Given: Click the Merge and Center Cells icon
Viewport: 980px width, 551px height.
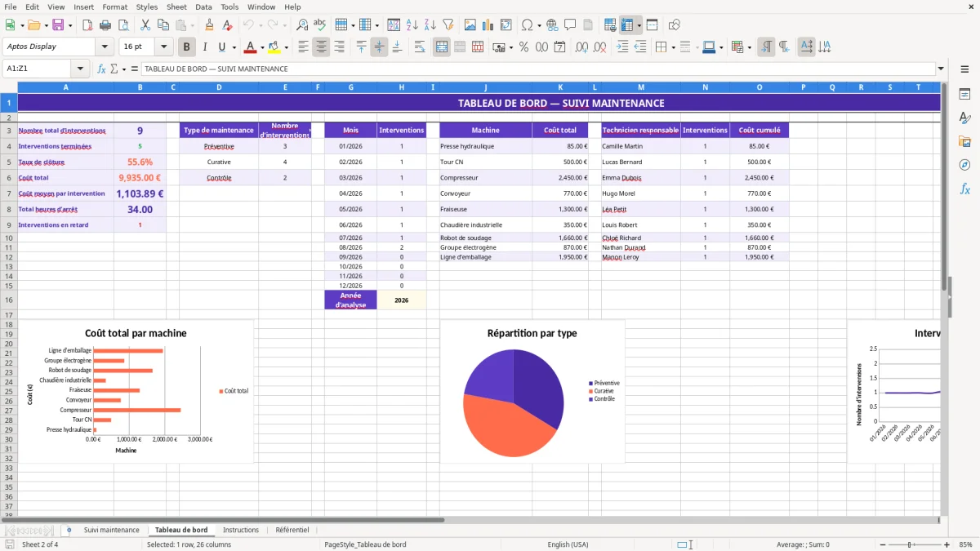Looking at the screenshot, I should pyautogui.click(x=442, y=47).
